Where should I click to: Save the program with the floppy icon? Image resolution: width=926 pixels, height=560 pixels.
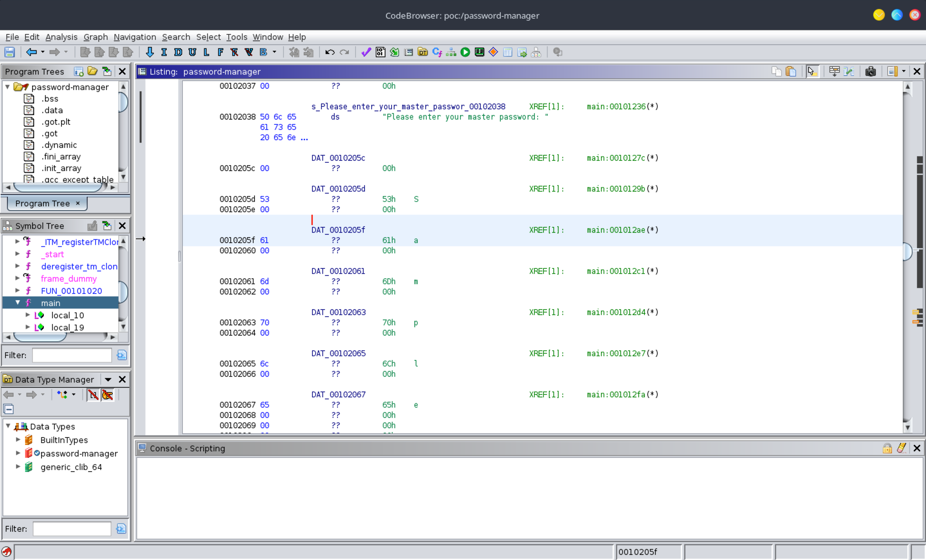pos(10,52)
